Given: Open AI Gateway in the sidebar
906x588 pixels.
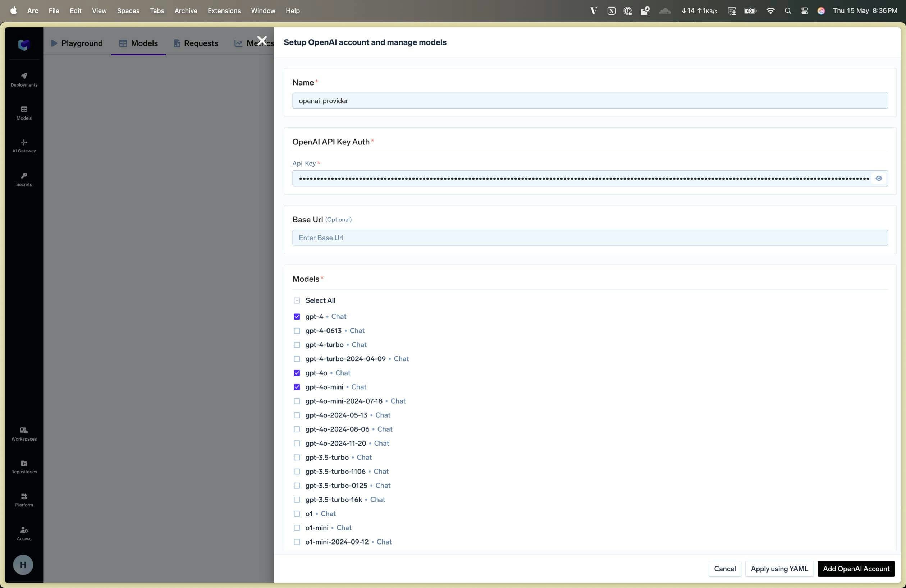Looking at the screenshot, I should tap(24, 146).
